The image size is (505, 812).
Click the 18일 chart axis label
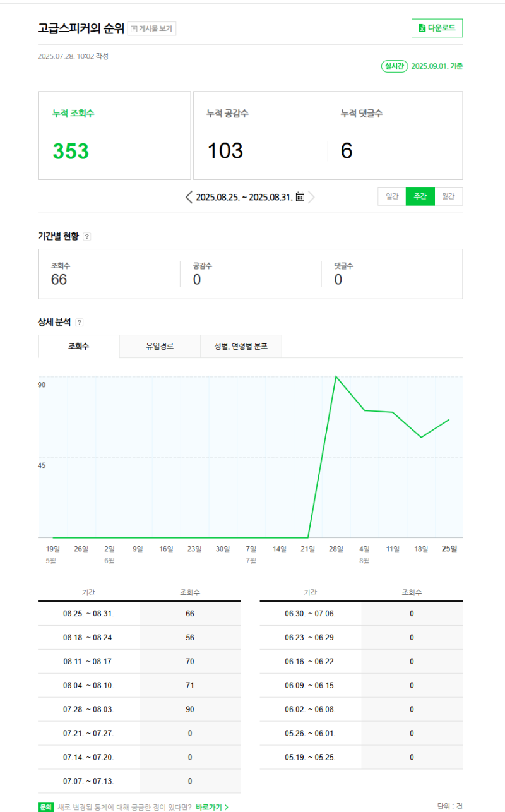(x=421, y=549)
